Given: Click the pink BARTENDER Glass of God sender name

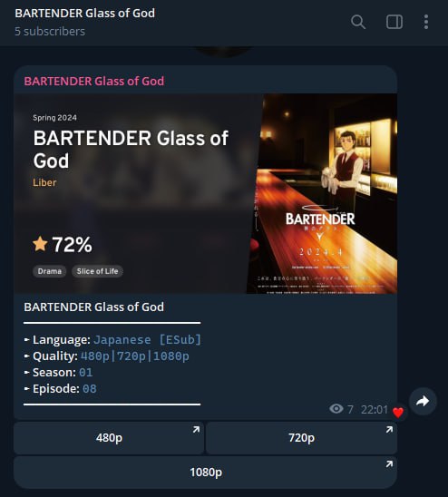Looking at the screenshot, I should pos(94,81).
